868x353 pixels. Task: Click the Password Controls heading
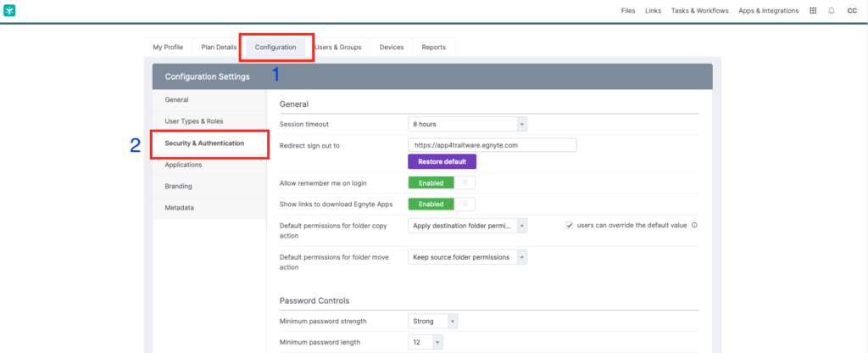(x=314, y=301)
